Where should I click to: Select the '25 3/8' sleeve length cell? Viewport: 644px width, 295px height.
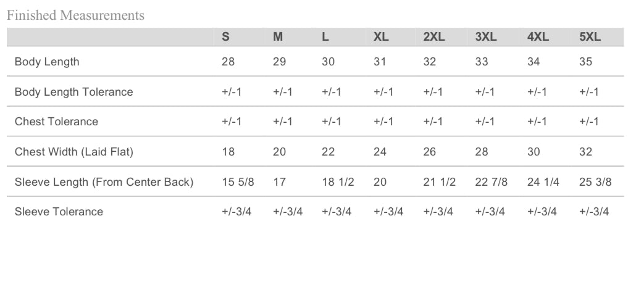point(595,182)
